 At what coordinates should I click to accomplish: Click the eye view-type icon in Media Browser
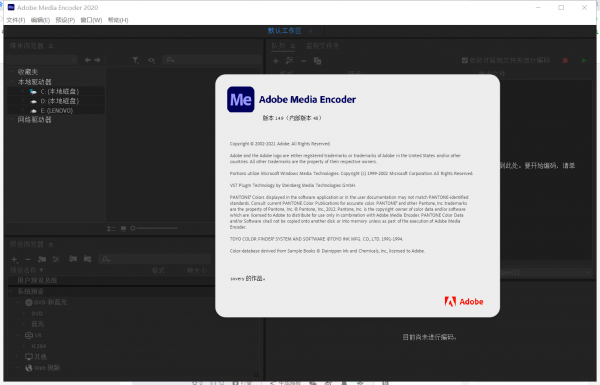pos(152,60)
